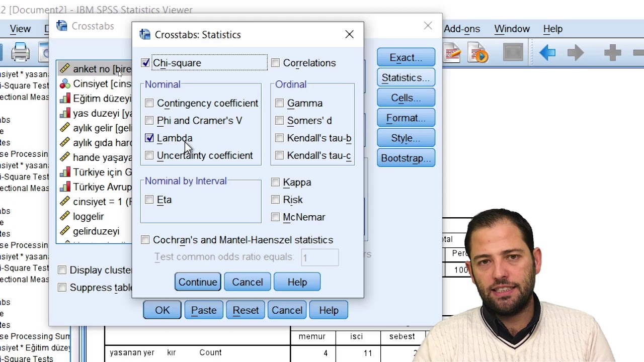Click the Bootstrap... button
644x362 pixels.
click(406, 158)
